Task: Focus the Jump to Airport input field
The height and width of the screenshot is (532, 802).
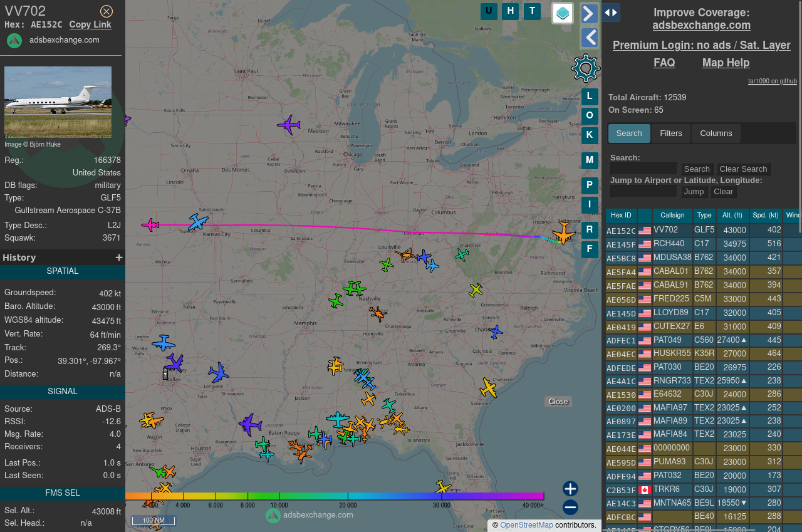Action: tap(643, 191)
